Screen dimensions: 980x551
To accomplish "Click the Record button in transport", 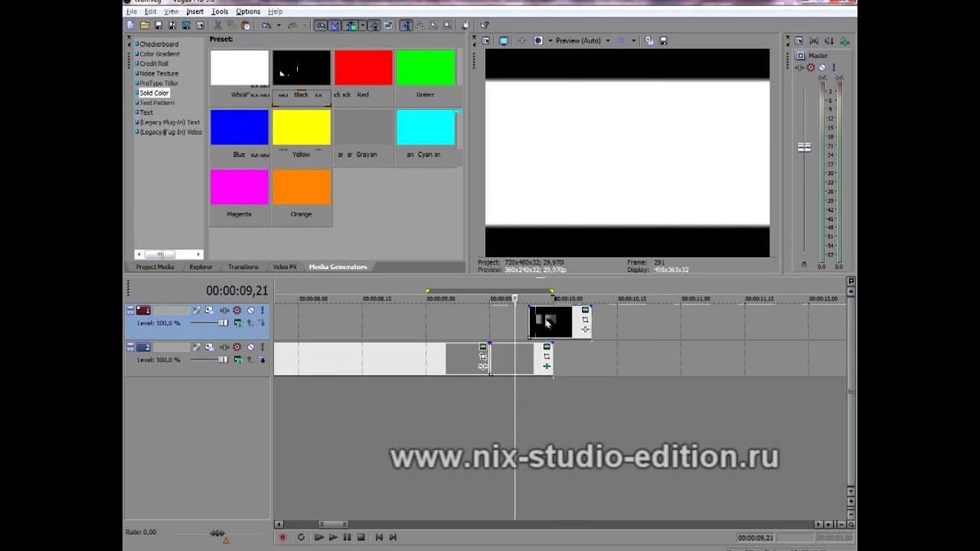I will [283, 537].
